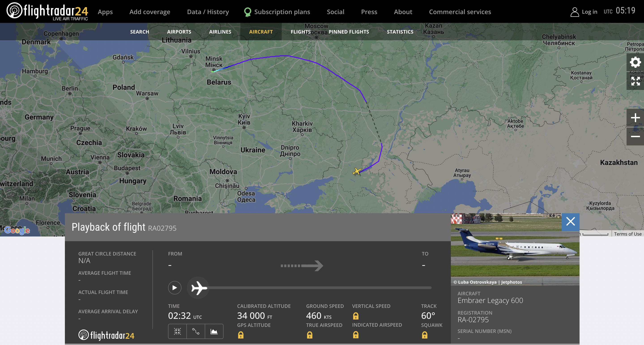644x345 pixels.
Task: Click the 02:32 UTC time value
Action: click(185, 316)
